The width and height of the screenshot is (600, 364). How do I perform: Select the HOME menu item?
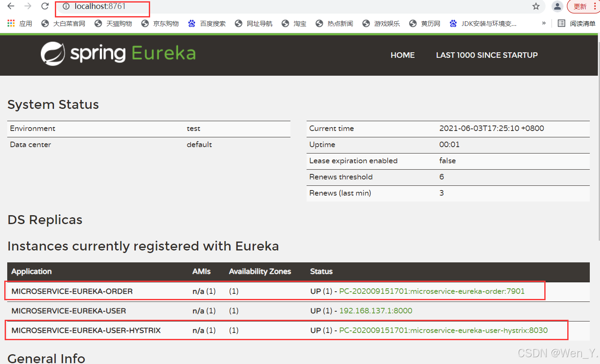pyautogui.click(x=402, y=55)
